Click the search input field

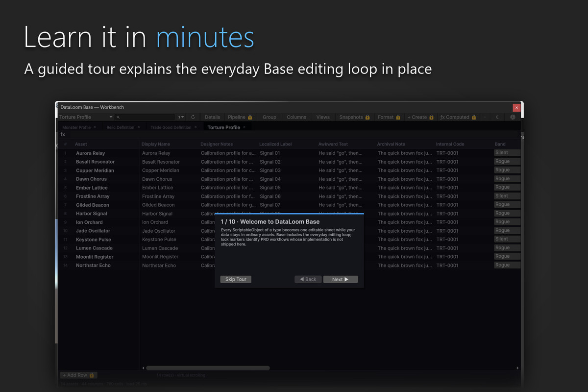145,117
